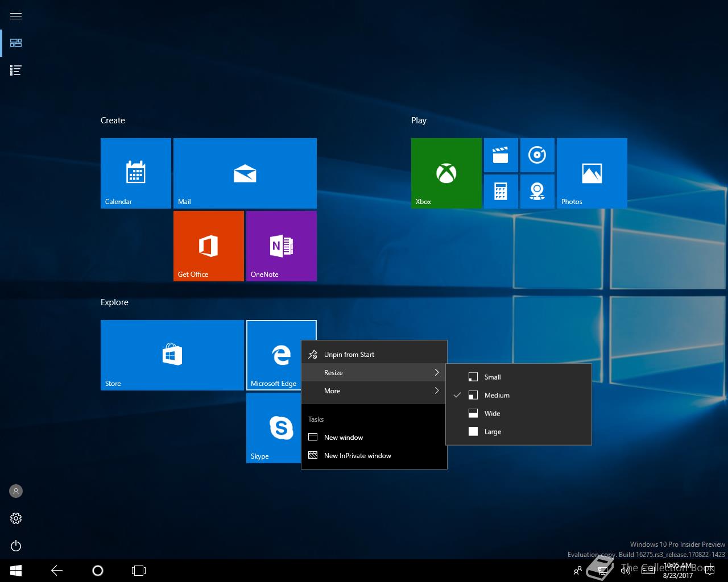The image size is (728, 582).
Task: Choose Unpin from Start
Action: coord(374,354)
